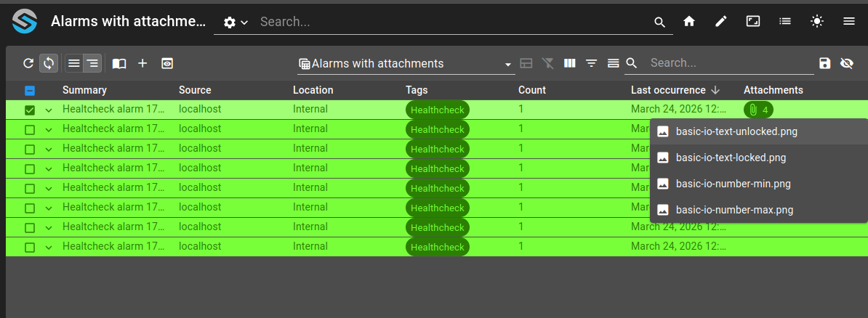Screen dimensions: 868x318
Task: Click 'Internal' in the checked alarm row
Action: pos(310,110)
